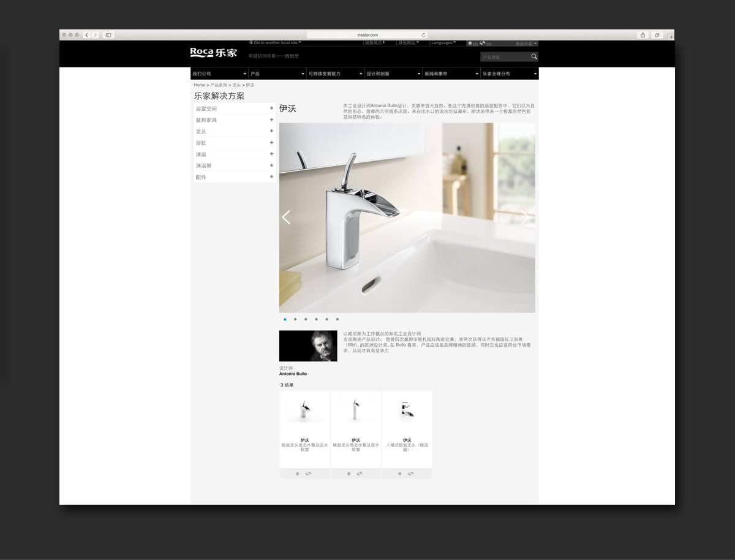This screenshot has height=560, width=735.
Task: Click the search magnifier icon in header
Action: coord(533,56)
